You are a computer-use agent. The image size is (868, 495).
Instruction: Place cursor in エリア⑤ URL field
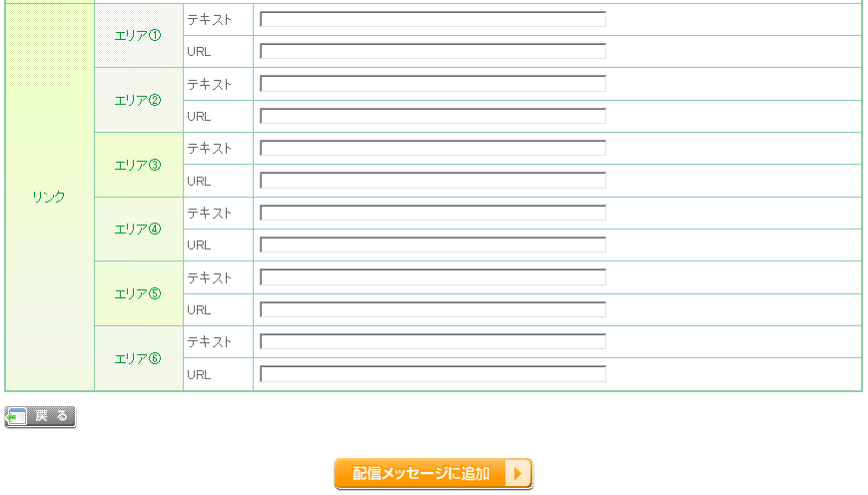click(433, 309)
